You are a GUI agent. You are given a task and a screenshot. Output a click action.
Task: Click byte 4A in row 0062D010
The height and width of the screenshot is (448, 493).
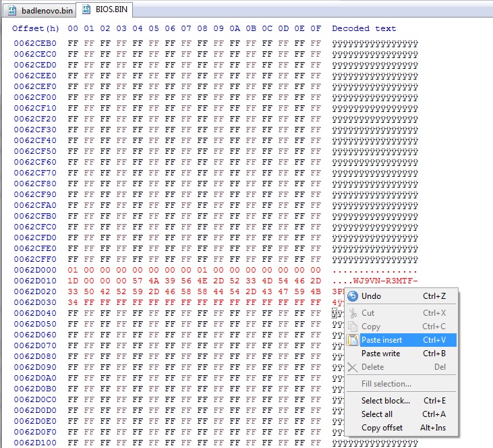click(154, 281)
